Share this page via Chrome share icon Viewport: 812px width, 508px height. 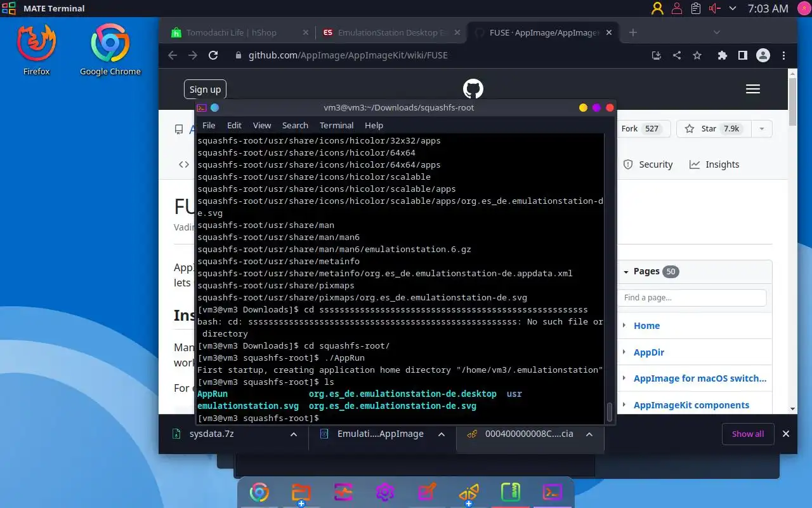click(677, 55)
